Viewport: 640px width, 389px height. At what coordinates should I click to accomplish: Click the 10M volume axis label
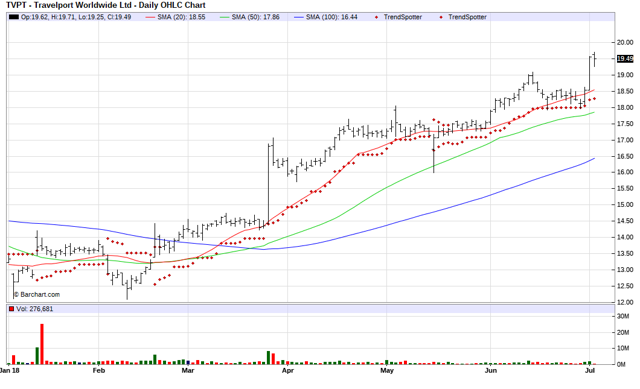tap(623, 348)
